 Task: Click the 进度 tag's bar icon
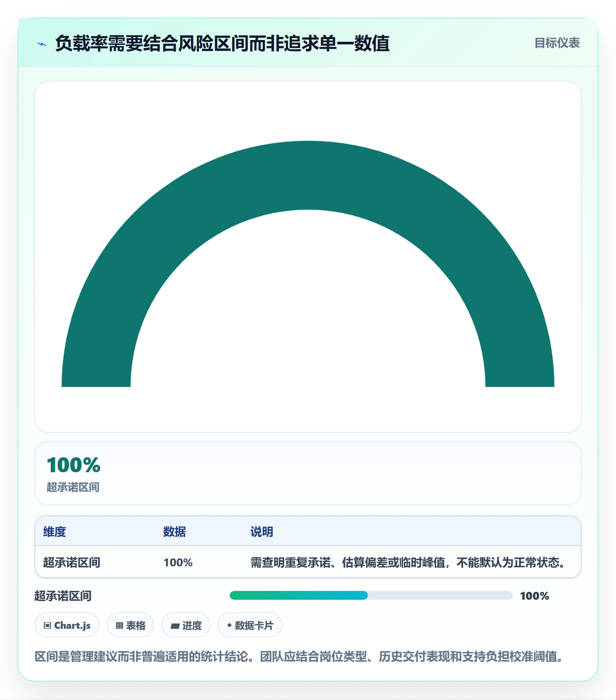pos(175,626)
